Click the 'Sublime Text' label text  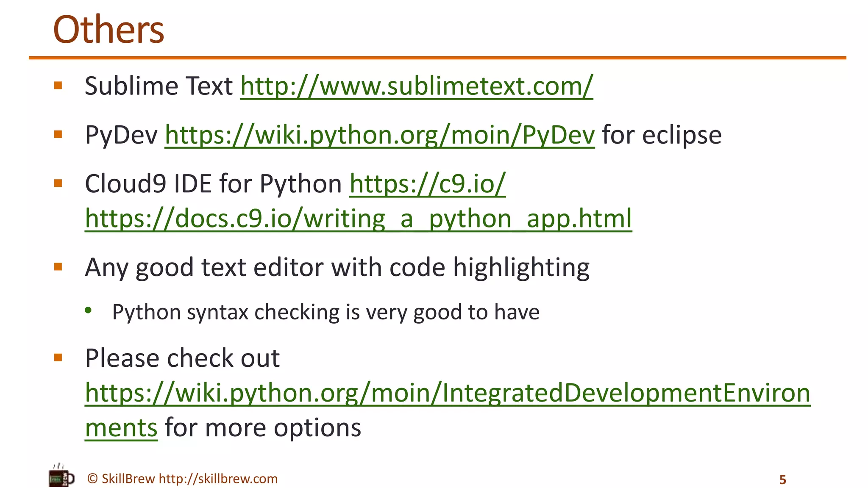[159, 86]
